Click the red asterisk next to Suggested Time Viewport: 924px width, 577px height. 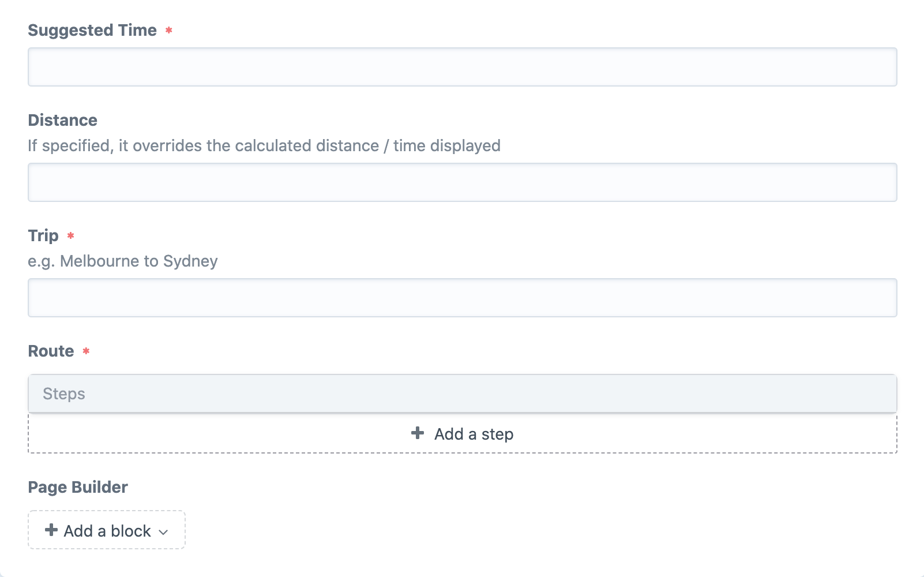pos(169,30)
